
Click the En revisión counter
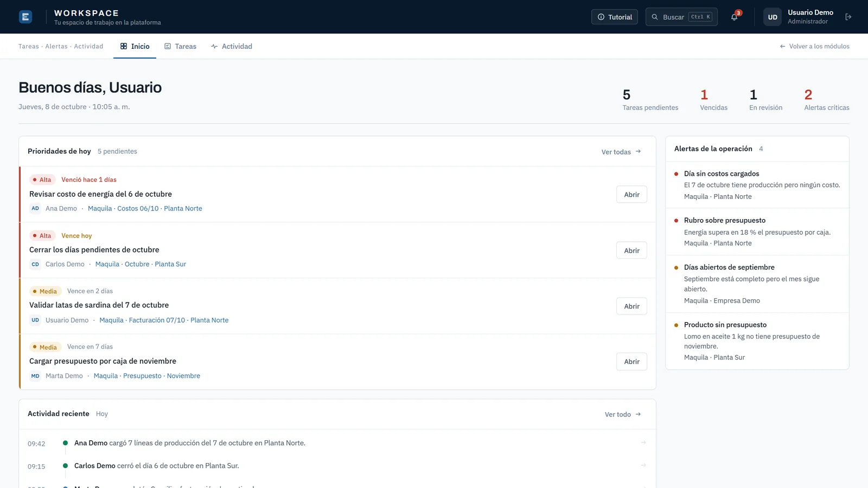[765, 100]
